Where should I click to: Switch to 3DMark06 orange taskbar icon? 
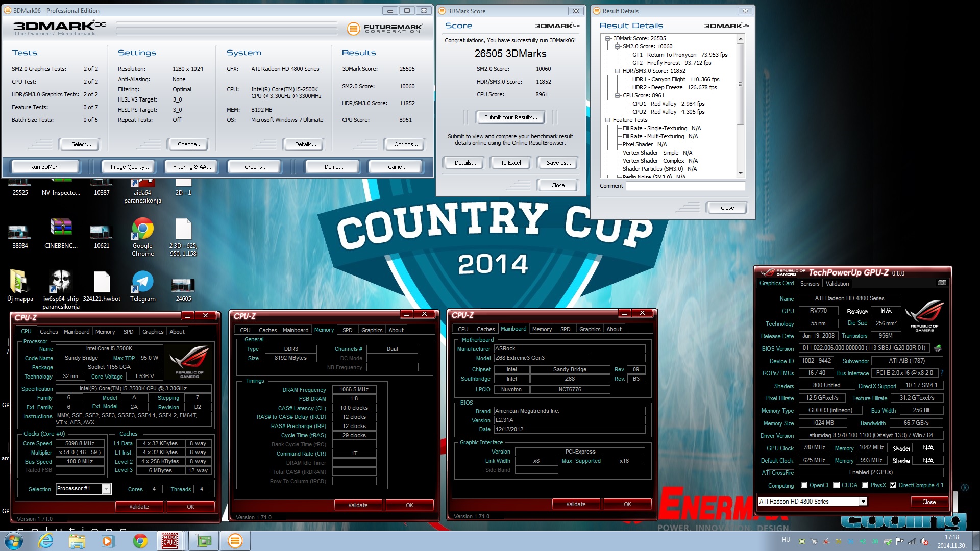click(235, 541)
